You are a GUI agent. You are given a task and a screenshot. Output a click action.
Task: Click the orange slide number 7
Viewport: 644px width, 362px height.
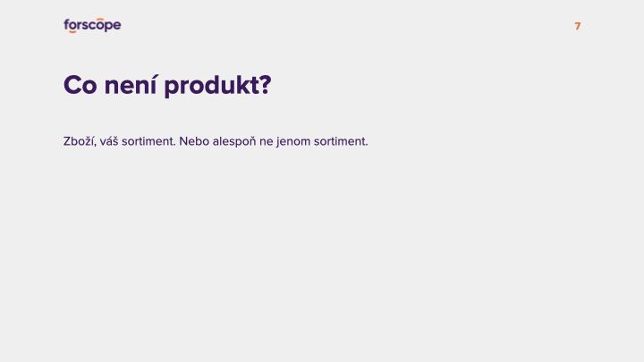click(x=578, y=26)
